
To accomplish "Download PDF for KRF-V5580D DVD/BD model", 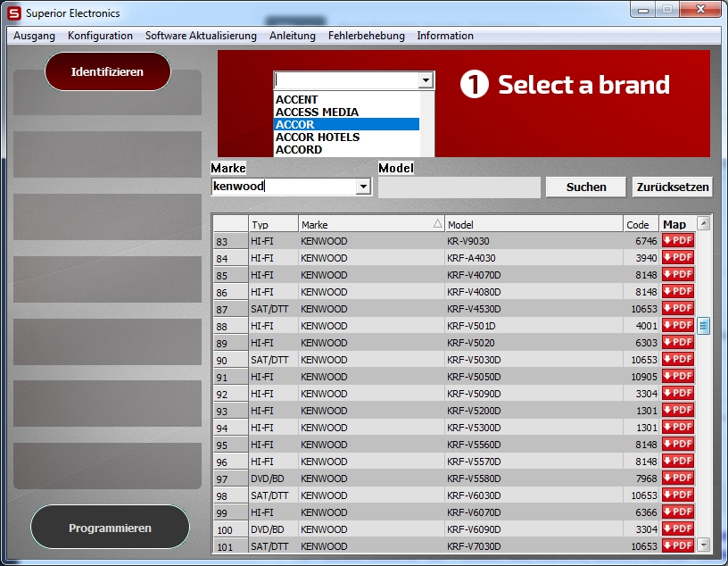I will pyautogui.click(x=678, y=479).
